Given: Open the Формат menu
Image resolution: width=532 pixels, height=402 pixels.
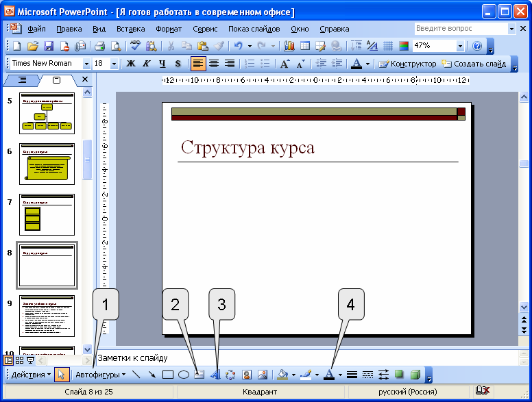Looking at the screenshot, I should click(169, 29).
